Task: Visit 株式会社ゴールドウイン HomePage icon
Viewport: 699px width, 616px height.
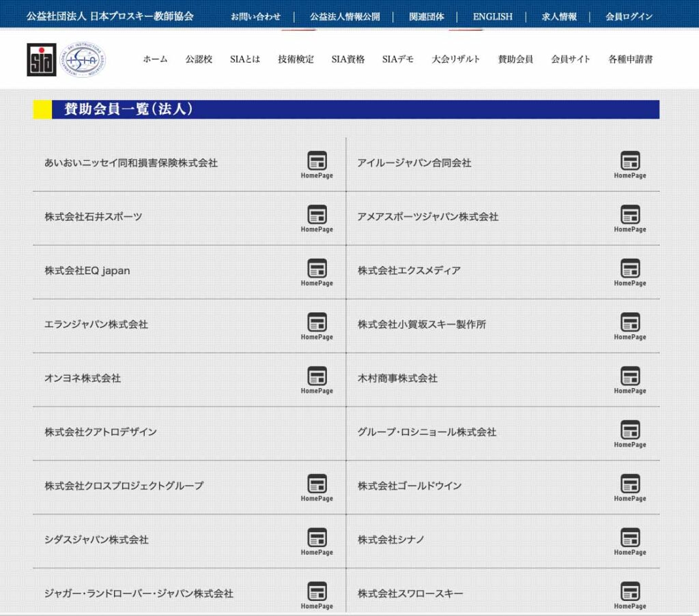Action: pos(629,488)
